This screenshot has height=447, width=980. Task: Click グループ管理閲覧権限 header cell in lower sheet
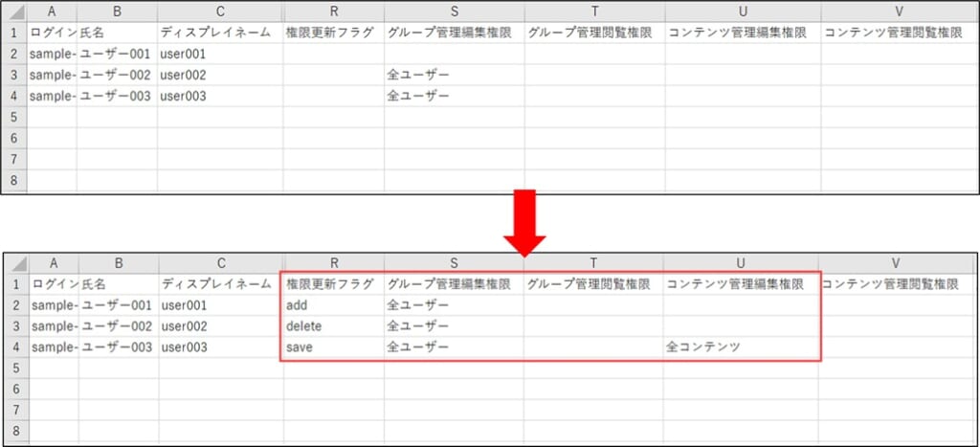593,284
